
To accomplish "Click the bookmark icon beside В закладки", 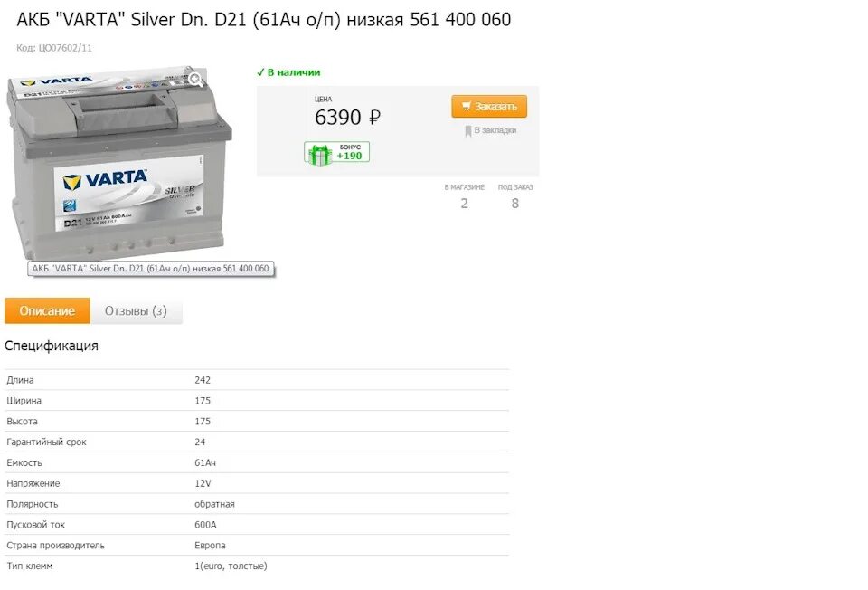I will [467, 130].
